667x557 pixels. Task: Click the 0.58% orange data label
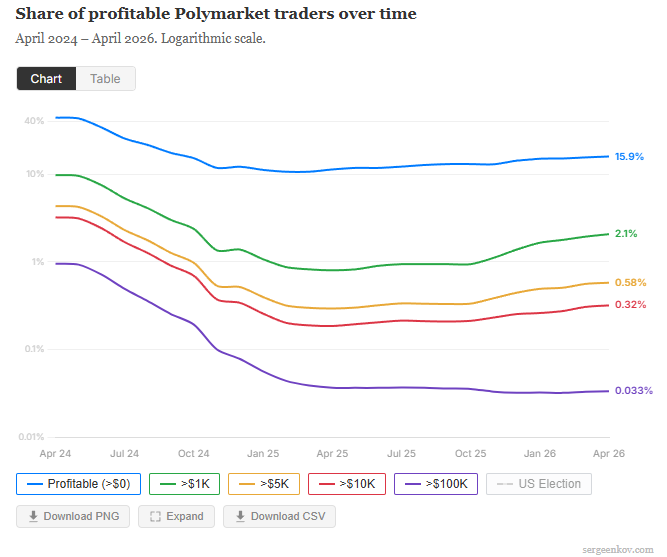pyautogui.click(x=630, y=283)
